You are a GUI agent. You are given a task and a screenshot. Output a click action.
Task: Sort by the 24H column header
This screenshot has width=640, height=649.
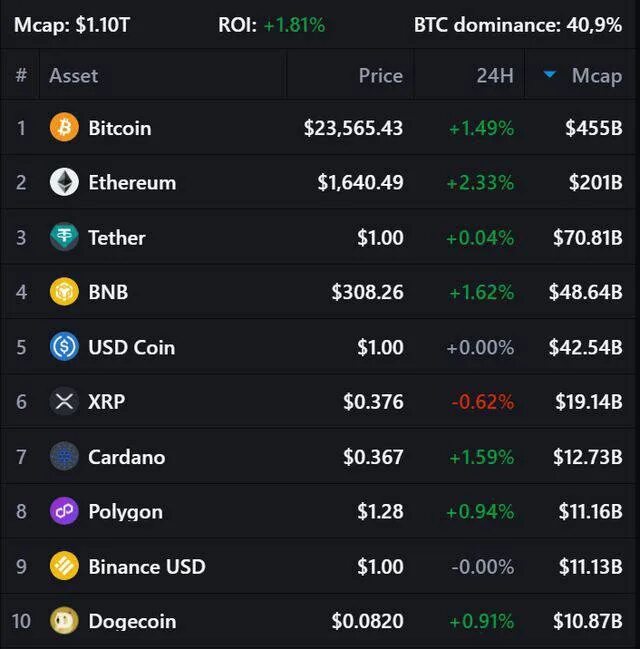tap(495, 76)
